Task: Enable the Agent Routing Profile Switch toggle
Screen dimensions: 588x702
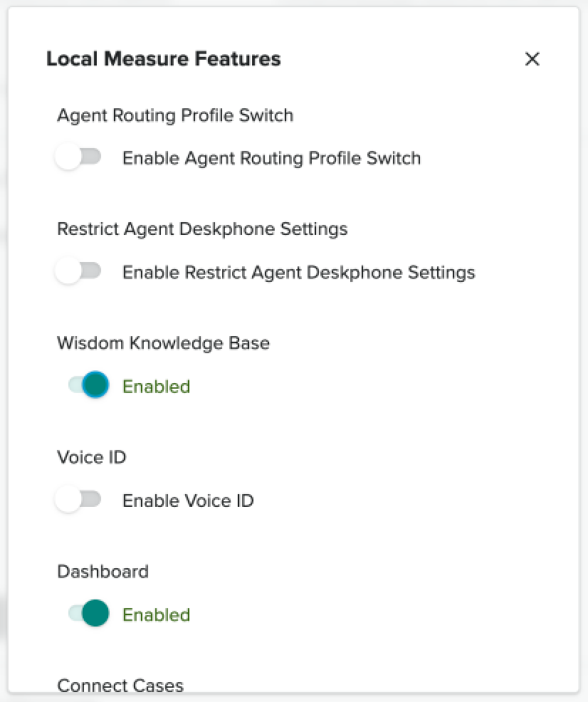Action: (x=79, y=157)
